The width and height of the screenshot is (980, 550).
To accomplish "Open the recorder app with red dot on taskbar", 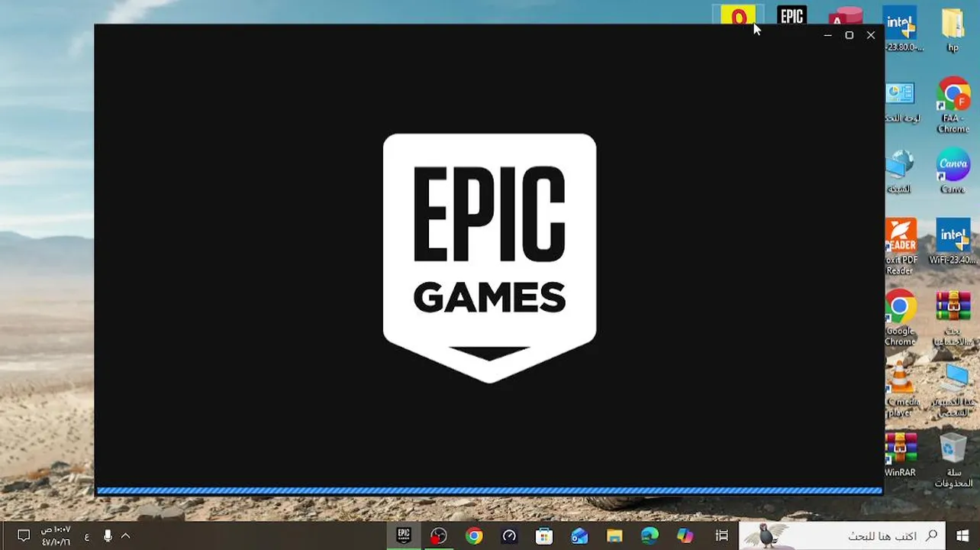I will pos(438,535).
